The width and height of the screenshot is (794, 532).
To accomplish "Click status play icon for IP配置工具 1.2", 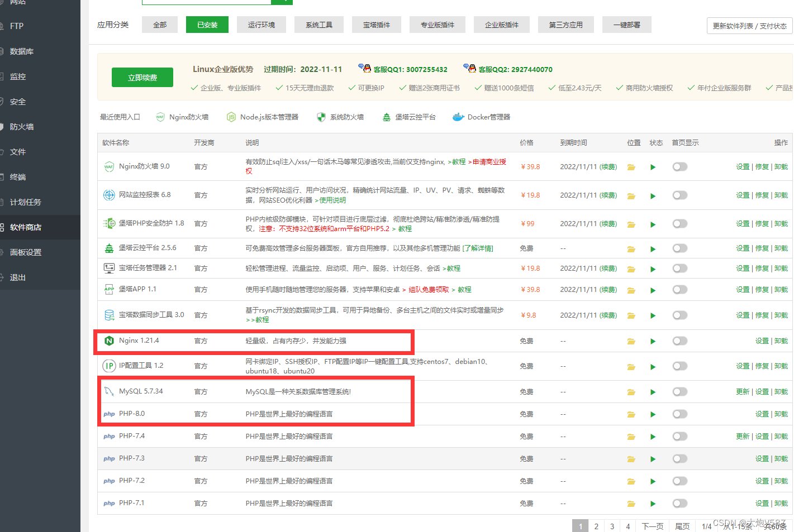I will 653,367.
